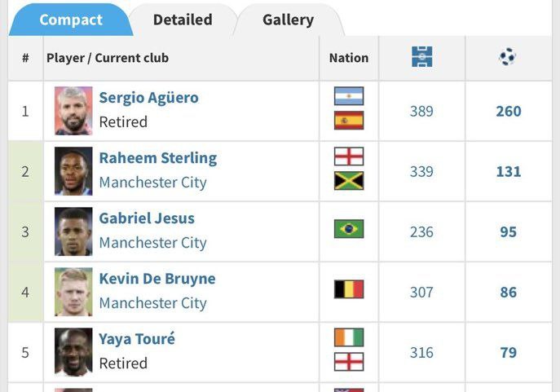Open Yaya Touré's player profile link
Image resolution: width=560 pixels, height=392 pixels.
(x=137, y=339)
